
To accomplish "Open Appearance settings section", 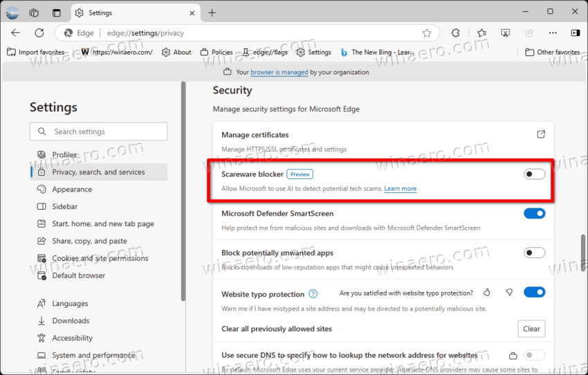I will (x=99, y=189).
